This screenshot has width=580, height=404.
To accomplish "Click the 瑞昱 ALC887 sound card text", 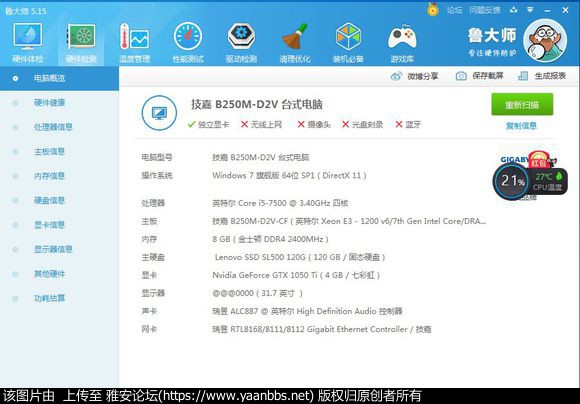I will [307, 311].
